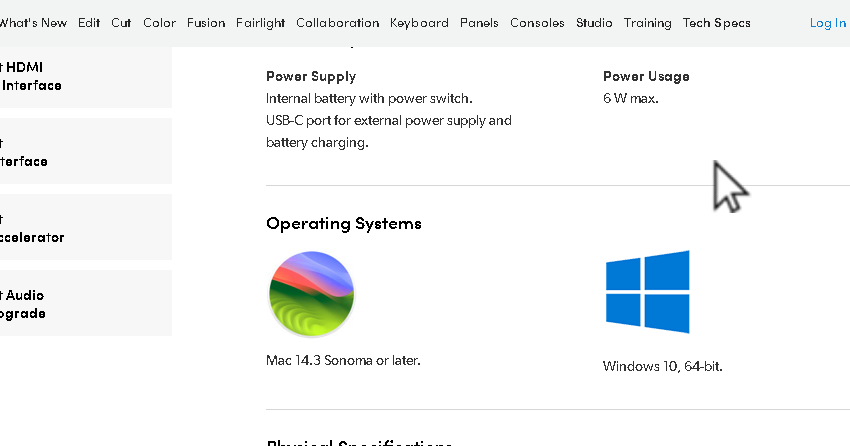Go to the Consoles page
Image resolution: width=850 pixels, height=446 pixels.
click(x=537, y=23)
